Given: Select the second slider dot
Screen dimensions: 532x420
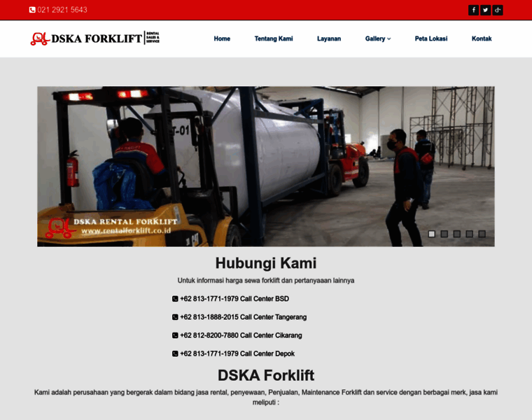Looking at the screenshot, I should pyautogui.click(x=444, y=234).
